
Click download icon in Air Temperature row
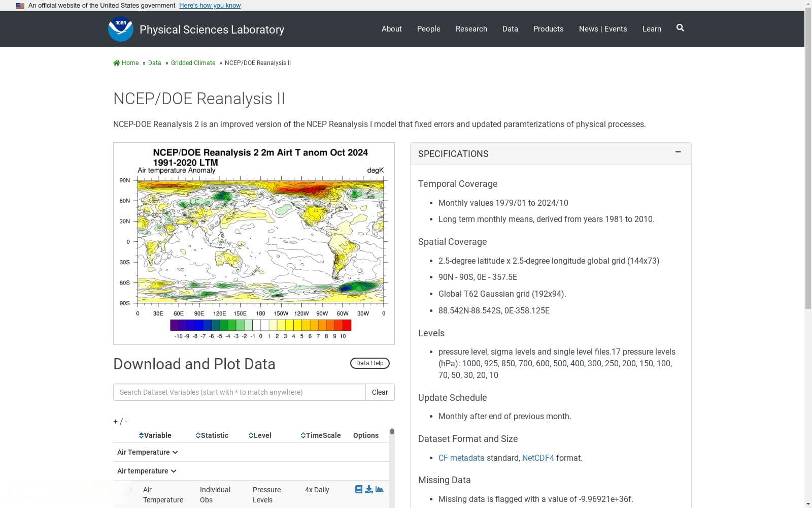coord(369,489)
